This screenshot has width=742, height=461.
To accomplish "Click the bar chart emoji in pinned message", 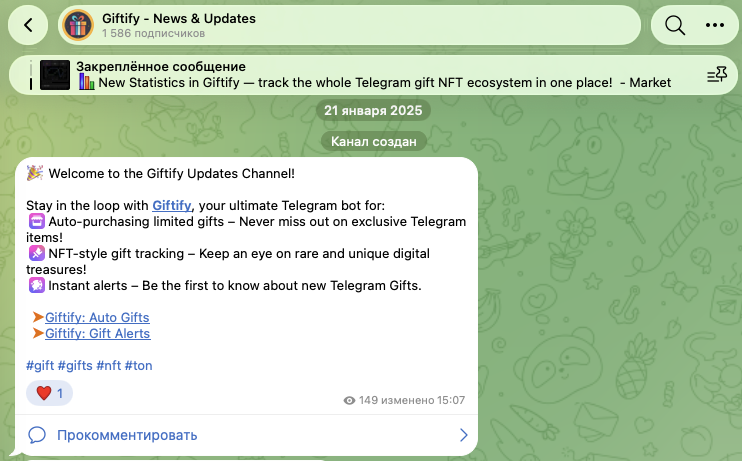I will (86, 82).
